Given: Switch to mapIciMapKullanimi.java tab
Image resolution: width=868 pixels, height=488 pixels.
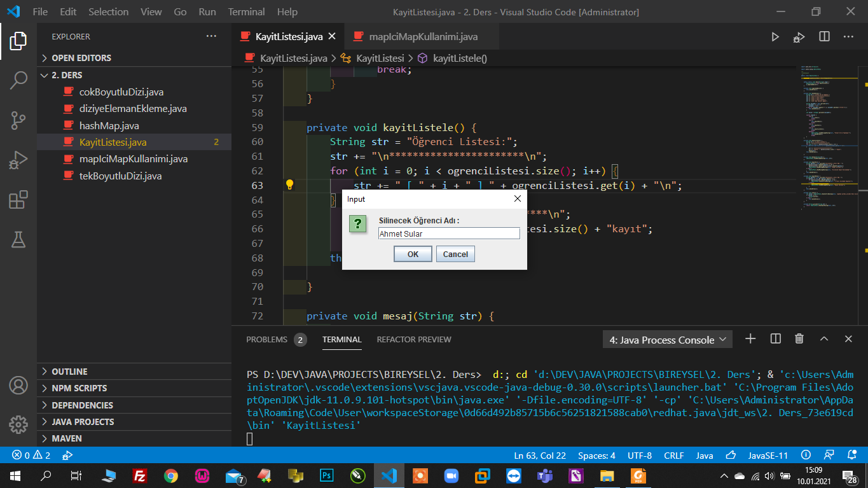Looking at the screenshot, I should 423,37.
